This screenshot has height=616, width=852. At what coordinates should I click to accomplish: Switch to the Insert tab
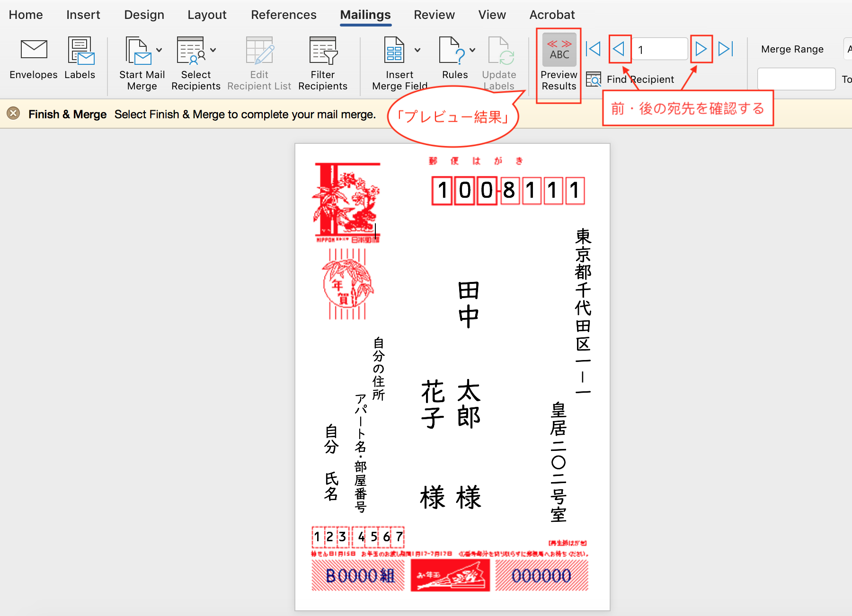click(x=83, y=15)
